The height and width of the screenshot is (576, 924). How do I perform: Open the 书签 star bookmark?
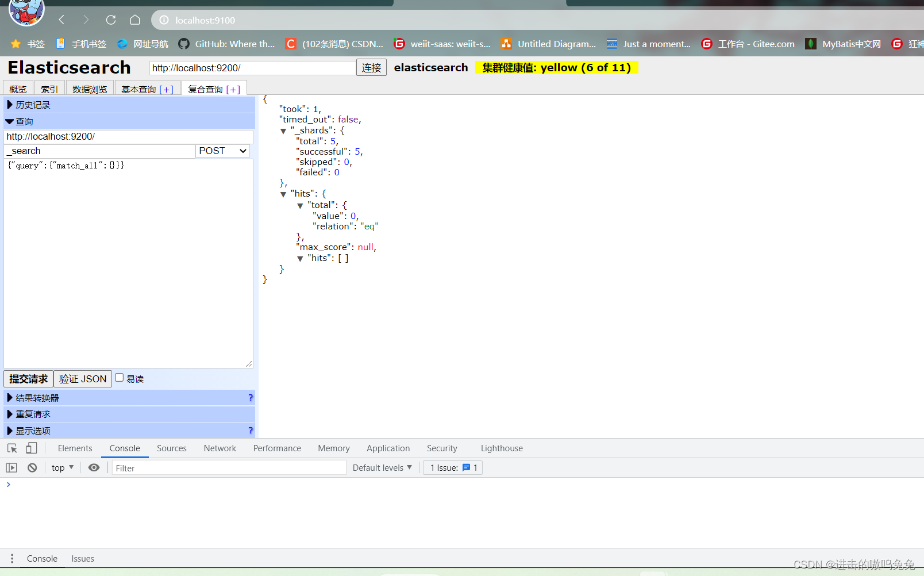(28, 44)
